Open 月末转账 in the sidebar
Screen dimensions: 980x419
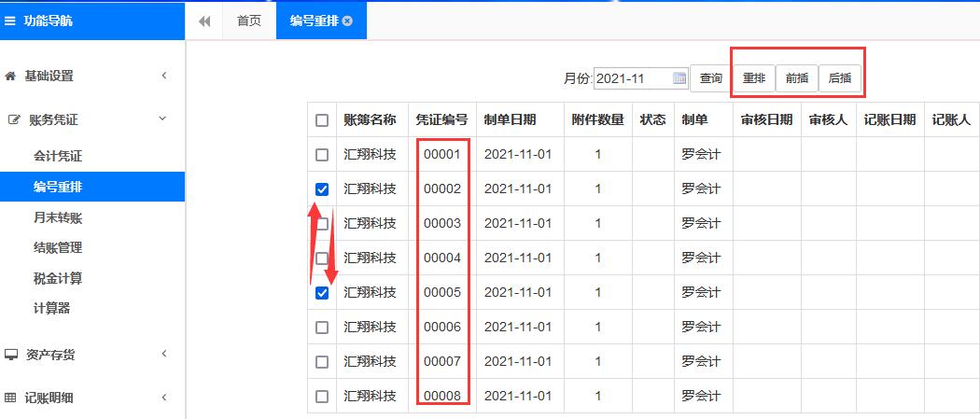pos(58,217)
